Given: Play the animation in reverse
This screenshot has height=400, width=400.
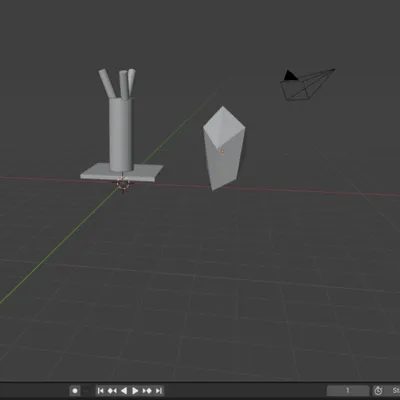Looking at the screenshot, I should 124,391.
